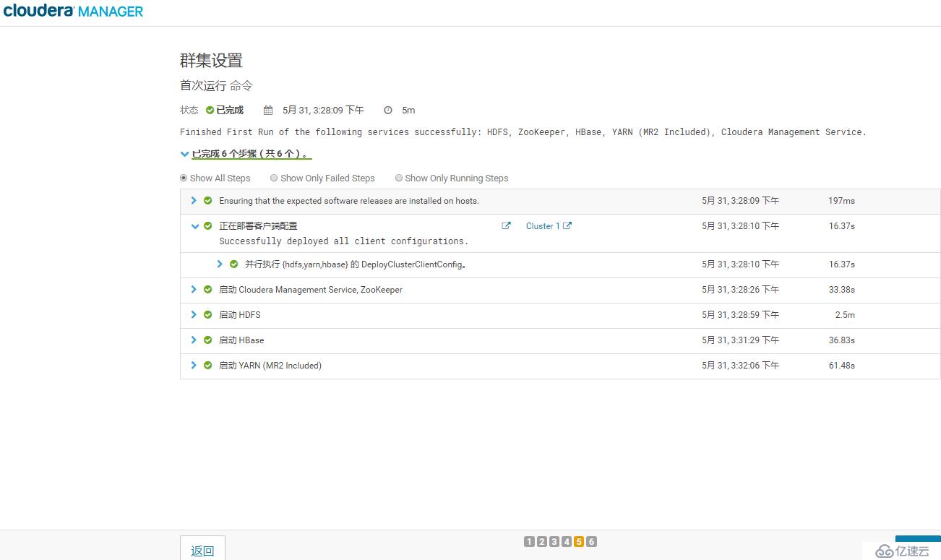Image resolution: width=941 pixels, height=560 pixels.
Task: Click the 36.83s duration of HBase step
Action: [842, 340]
